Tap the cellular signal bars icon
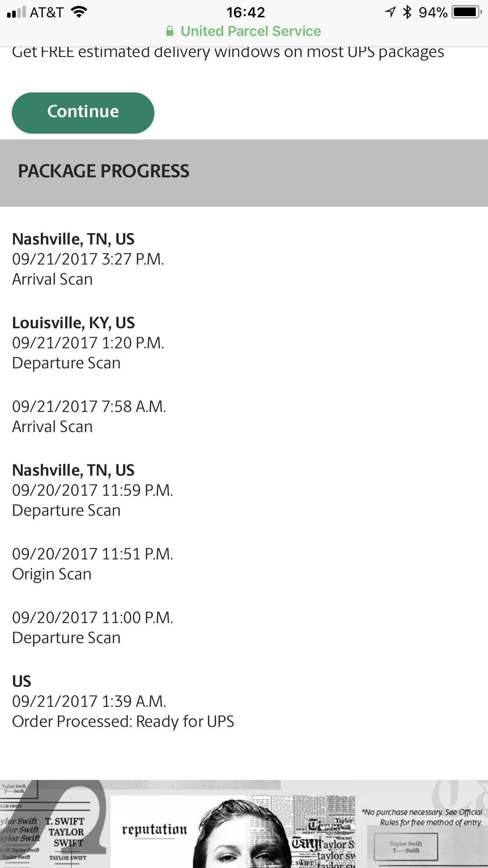 pyautogui.click(x=17, y=12)
